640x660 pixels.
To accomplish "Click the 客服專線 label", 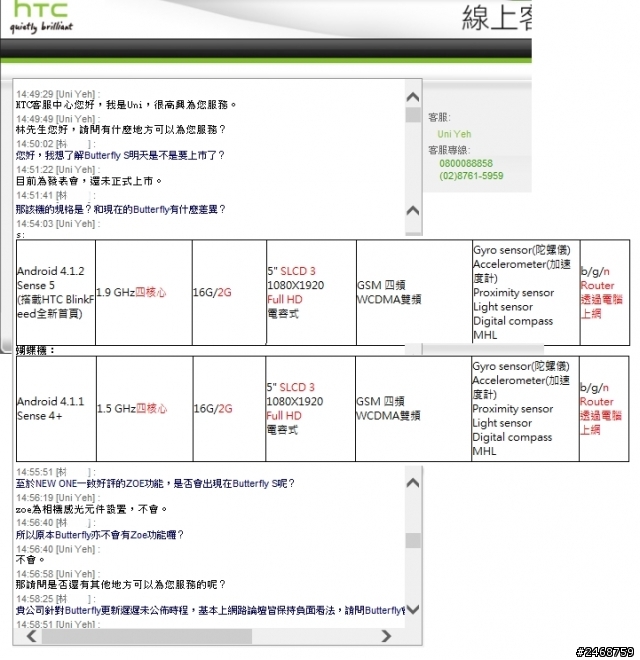I will (449, 150).
